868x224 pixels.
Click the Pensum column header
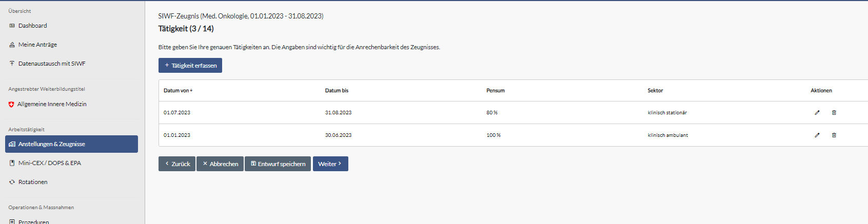496,91
